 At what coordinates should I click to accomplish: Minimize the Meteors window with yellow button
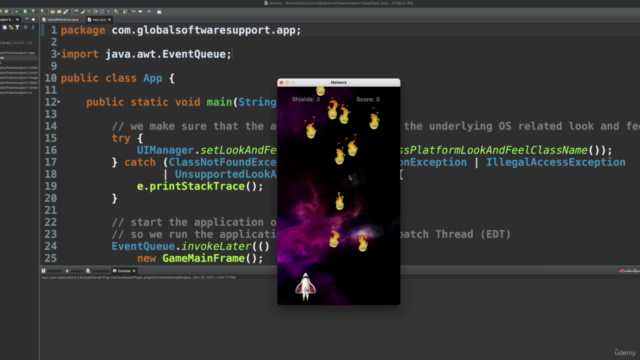tap(287, 82)
